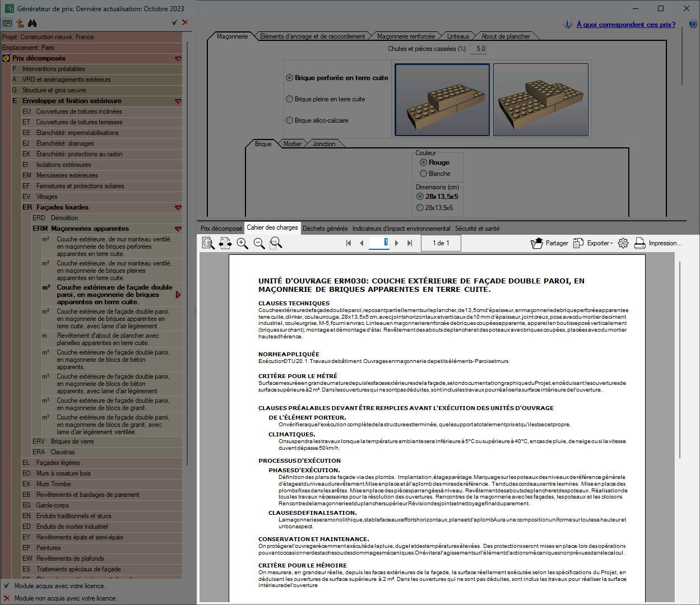
Task: Fit the whole page in the report viewer
Action: 208,243
